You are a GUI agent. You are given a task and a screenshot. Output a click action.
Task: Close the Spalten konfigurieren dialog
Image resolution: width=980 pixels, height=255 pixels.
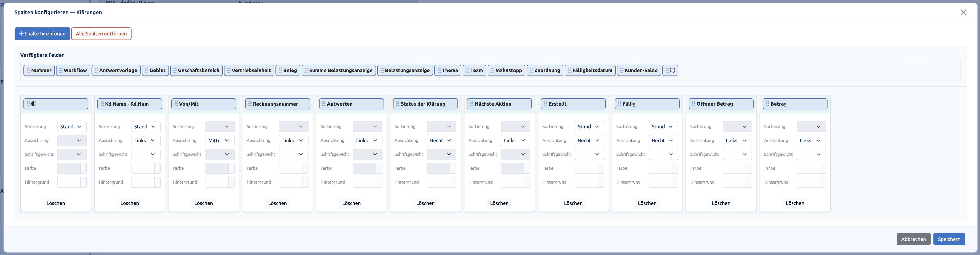963,12
